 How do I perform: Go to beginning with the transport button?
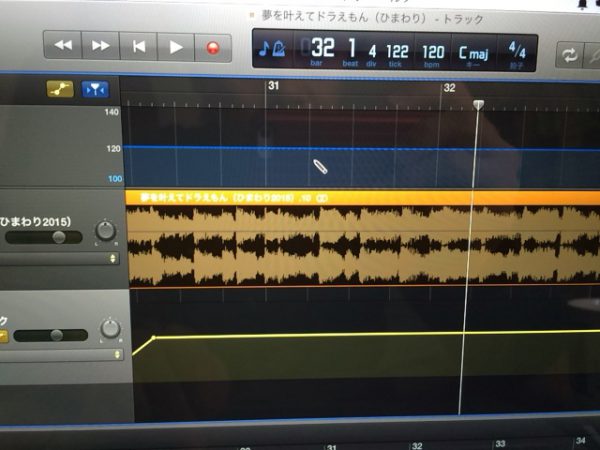(x=138, y=46)
